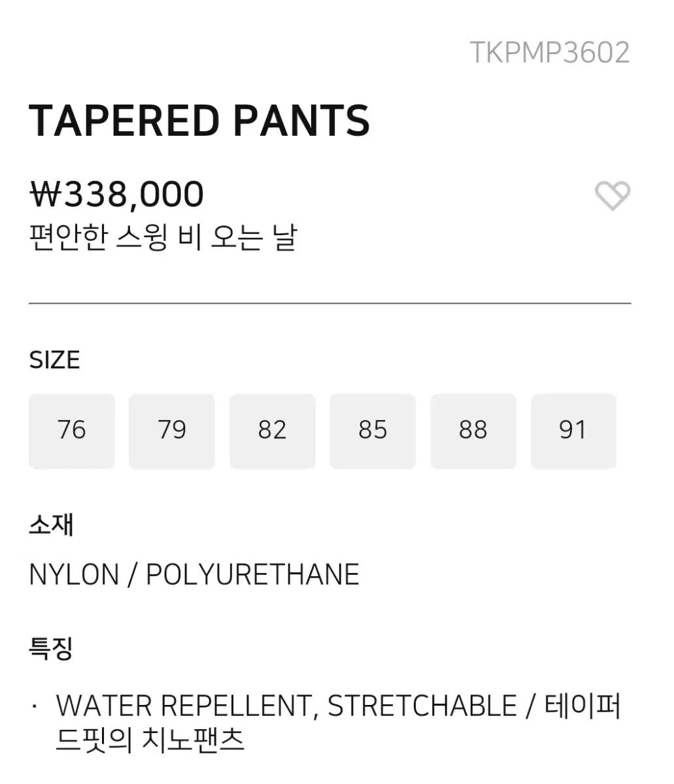Click the TAPERED PANTS product title

199,121
